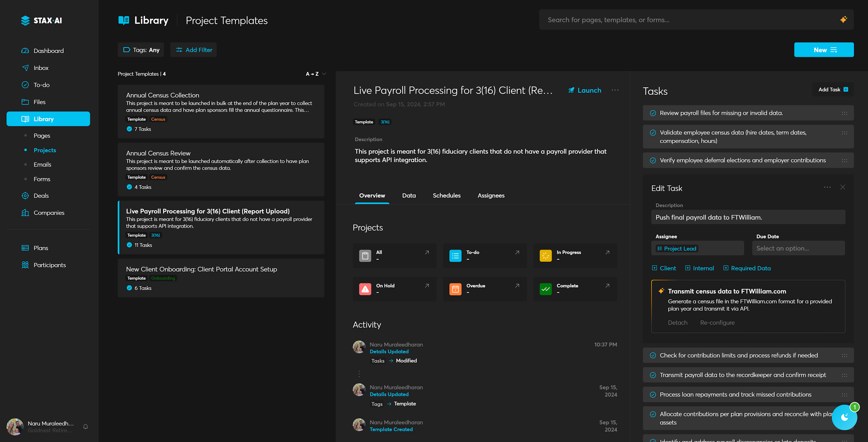Click the notification bell icon
The height and width of the screenshot is (442, 868).
coord(85,426)
